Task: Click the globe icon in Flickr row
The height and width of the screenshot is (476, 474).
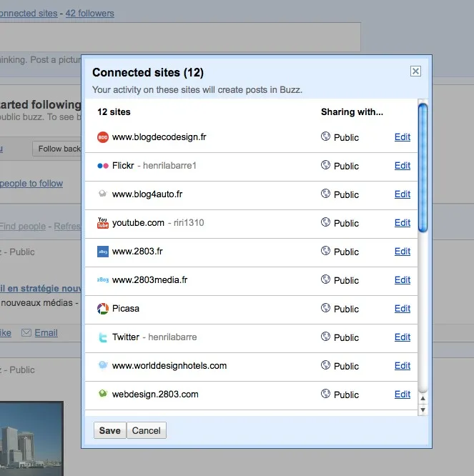Action: (x=325, y=165)
